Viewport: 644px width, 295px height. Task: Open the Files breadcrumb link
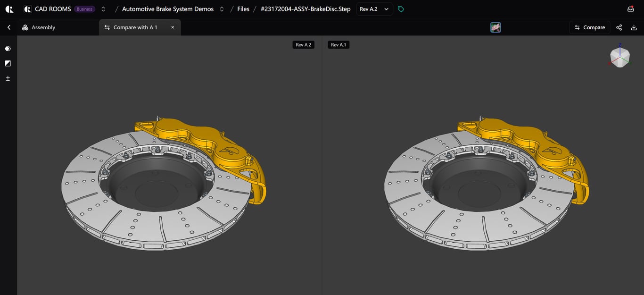pyautogui.click(x=243, y=9)
